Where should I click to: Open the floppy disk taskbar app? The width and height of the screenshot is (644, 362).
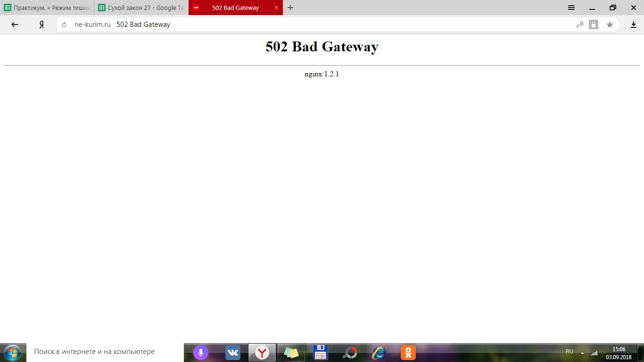point(321,353)
